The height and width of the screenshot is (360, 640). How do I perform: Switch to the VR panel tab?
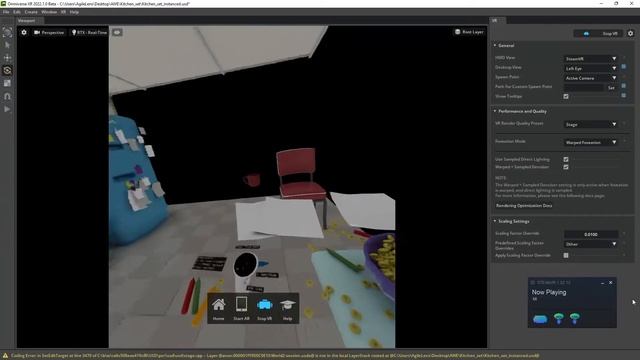495,20
